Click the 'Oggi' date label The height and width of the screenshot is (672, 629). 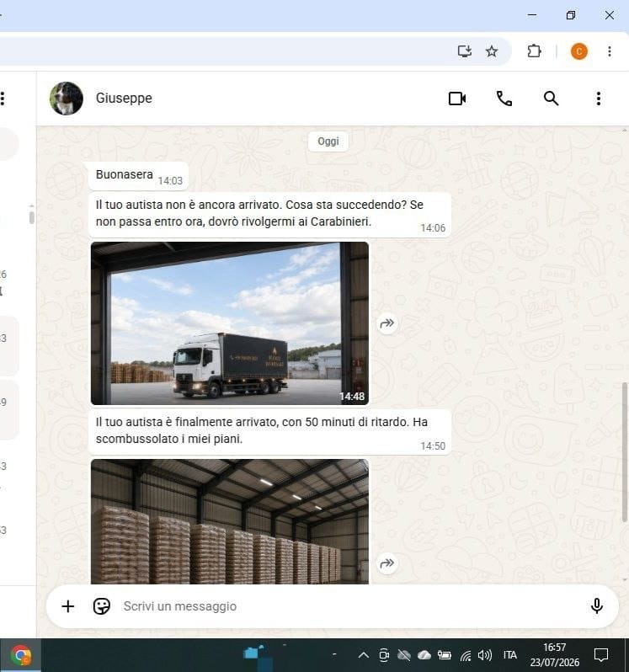(x=328, y=141)
